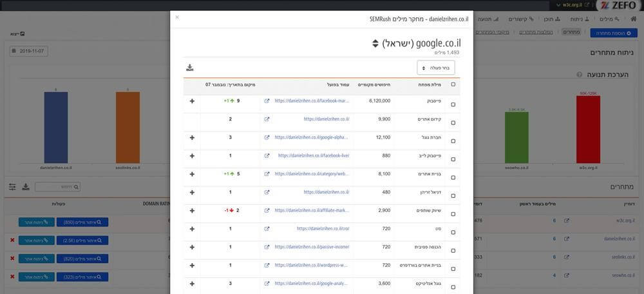Select the מתחרים sub-tab behind the dialog
The height and width of the screenshot is (294, 644).
coord(571,32)
